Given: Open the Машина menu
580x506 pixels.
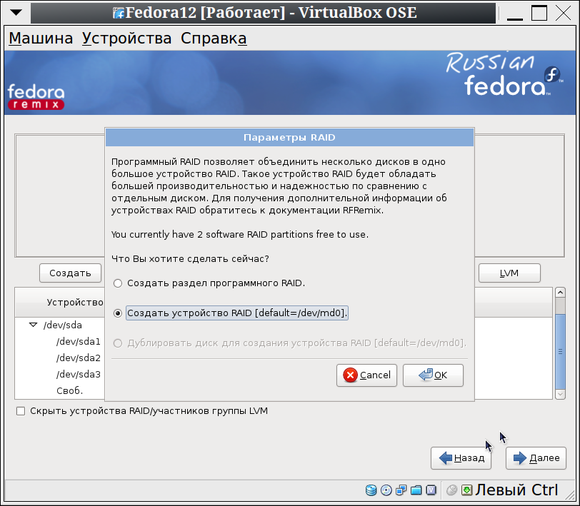Looking at the screenshot, I should (x=41, y=38).
